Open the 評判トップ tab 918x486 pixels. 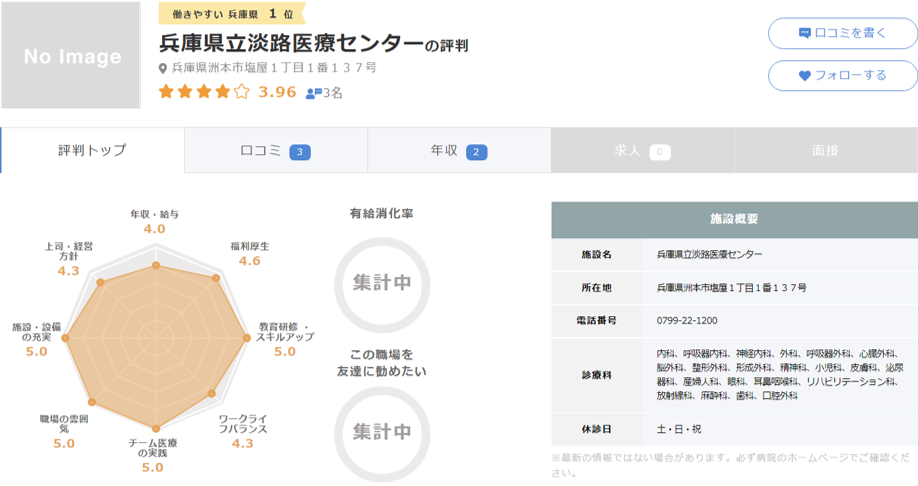(x=93, y=150)
